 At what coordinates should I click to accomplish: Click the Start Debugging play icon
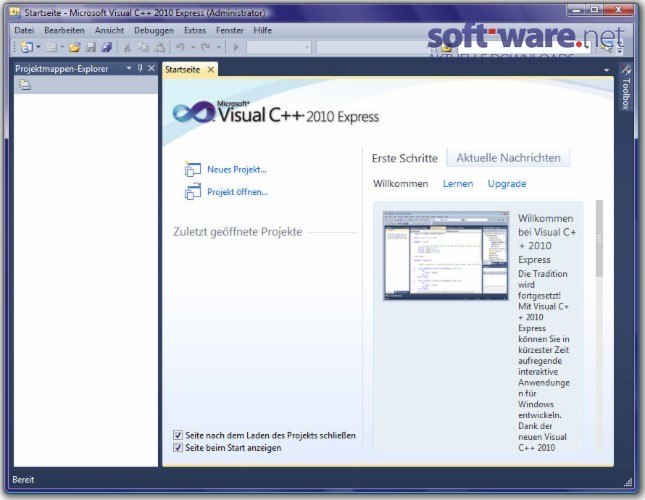click(236, 47)
